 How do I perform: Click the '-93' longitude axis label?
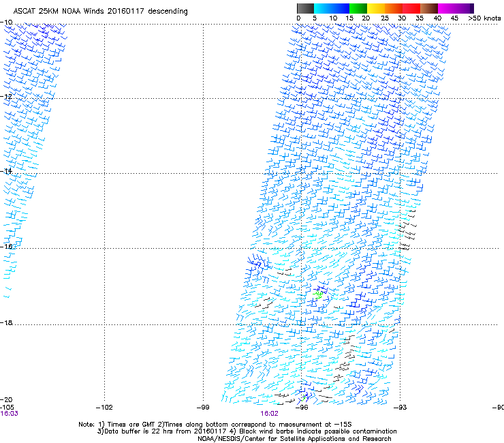coord(400,408)
